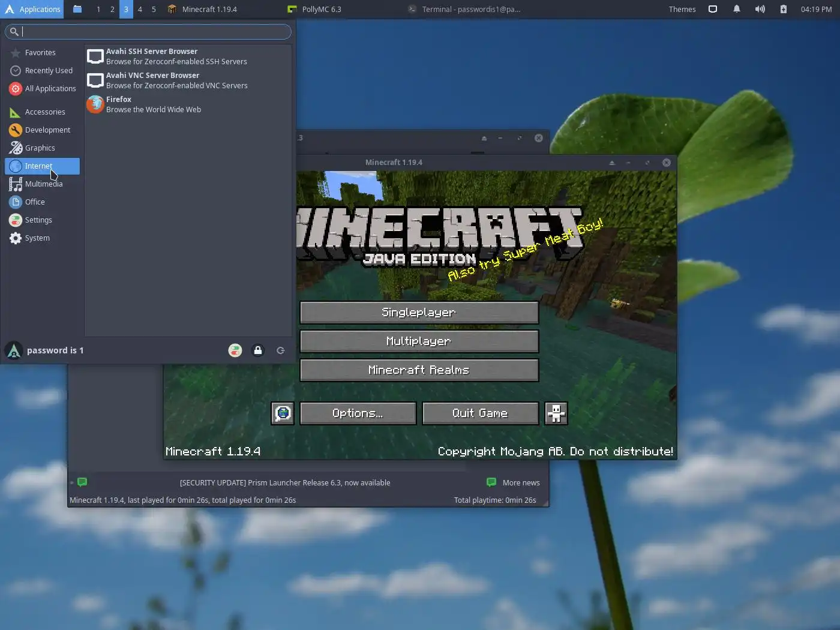This screenshot has width=840, height=630.
Task: Open Minecraft Options...
Action: tap(358, 413)
